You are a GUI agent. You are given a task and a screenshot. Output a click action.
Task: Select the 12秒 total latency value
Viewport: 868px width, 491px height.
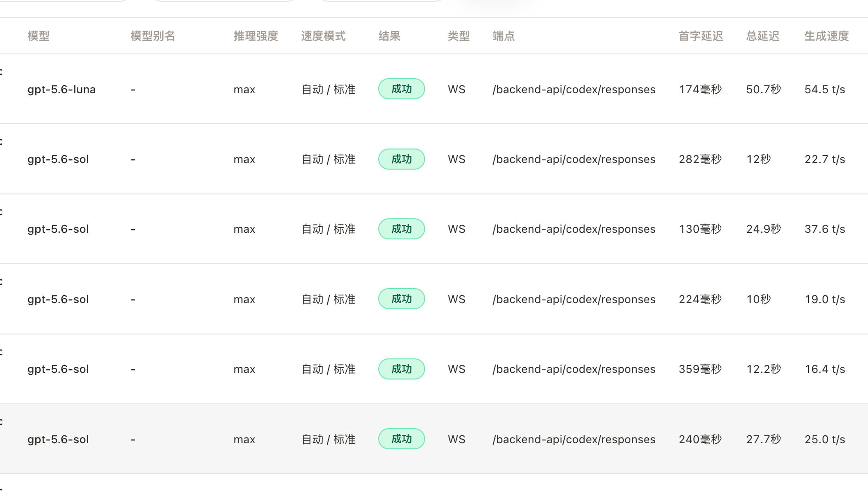[x=759, y=159]
